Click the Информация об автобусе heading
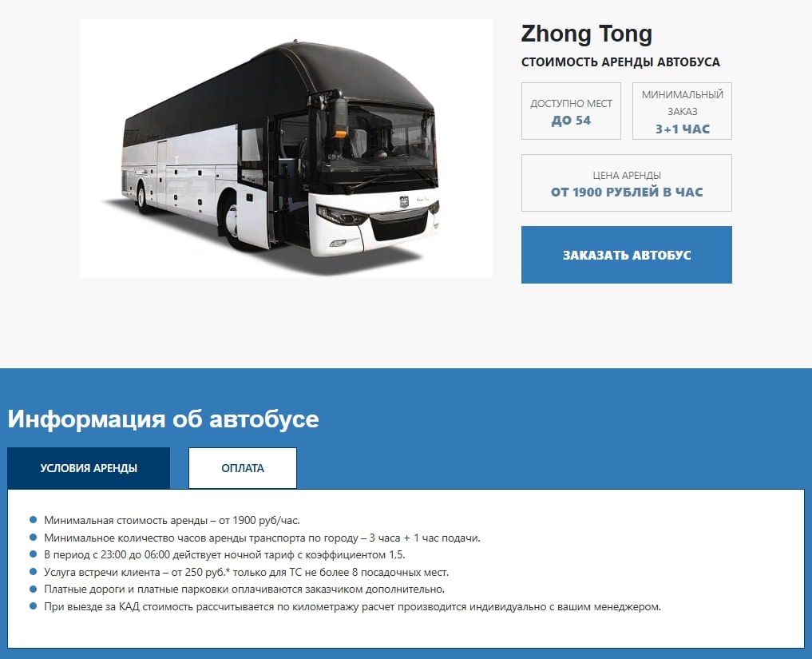This screenshot has width=812, height=659. click(x=163, y=419)
